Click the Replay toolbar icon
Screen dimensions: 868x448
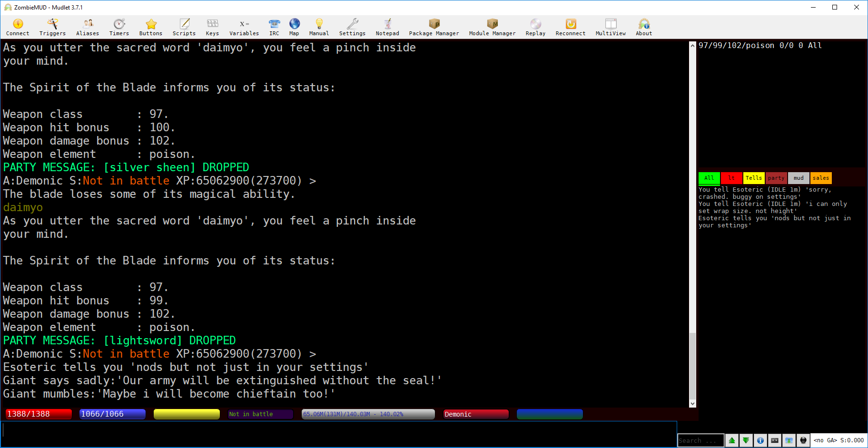tap(535, 27)
